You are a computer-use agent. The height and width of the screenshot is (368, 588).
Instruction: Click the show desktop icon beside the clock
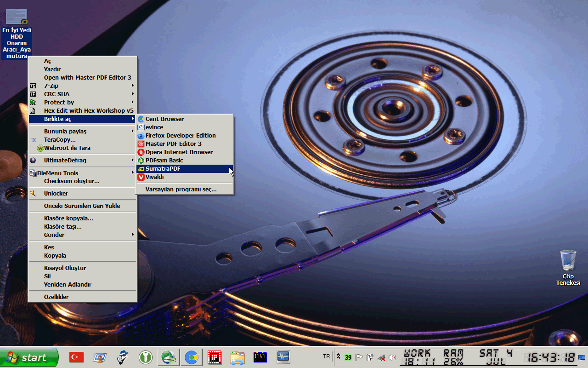click(x=582, y=357)
